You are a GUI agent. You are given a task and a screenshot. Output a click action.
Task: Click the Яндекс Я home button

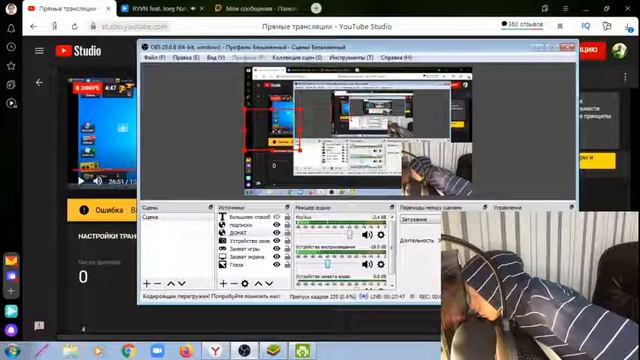54,27
